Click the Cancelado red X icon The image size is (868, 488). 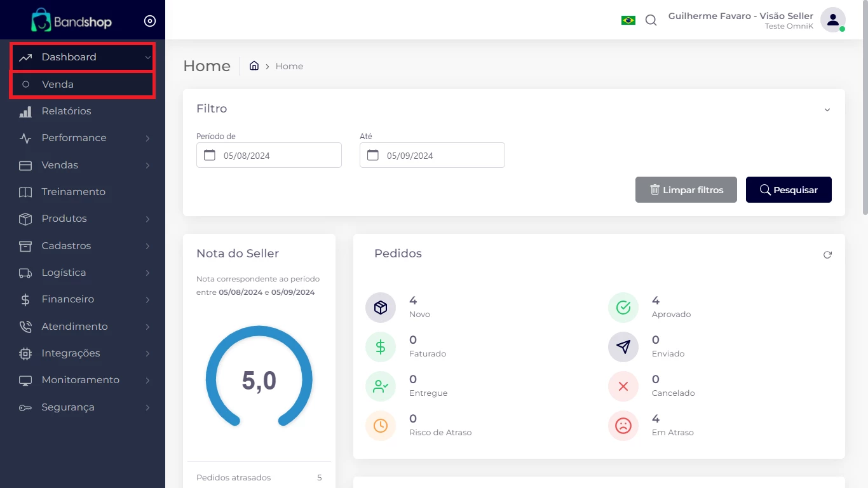pyautogui.click(x=623, y=386)
